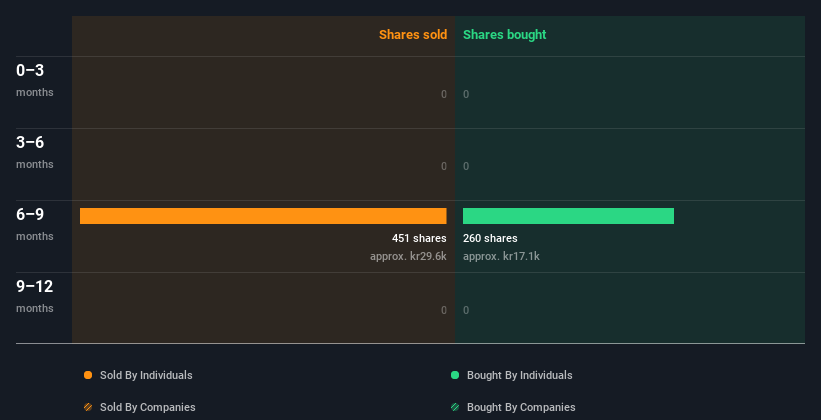
Task: Click shares bought zero in 3–6 months row
Action: coord(466,167)
